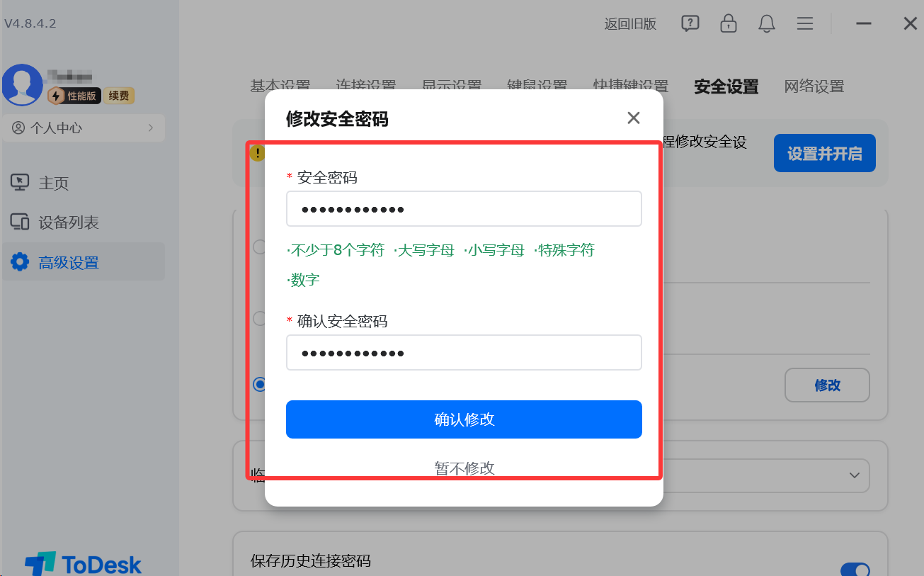Select the checked radio button beside 修改
924x576 pixels.
pos(259,384)
